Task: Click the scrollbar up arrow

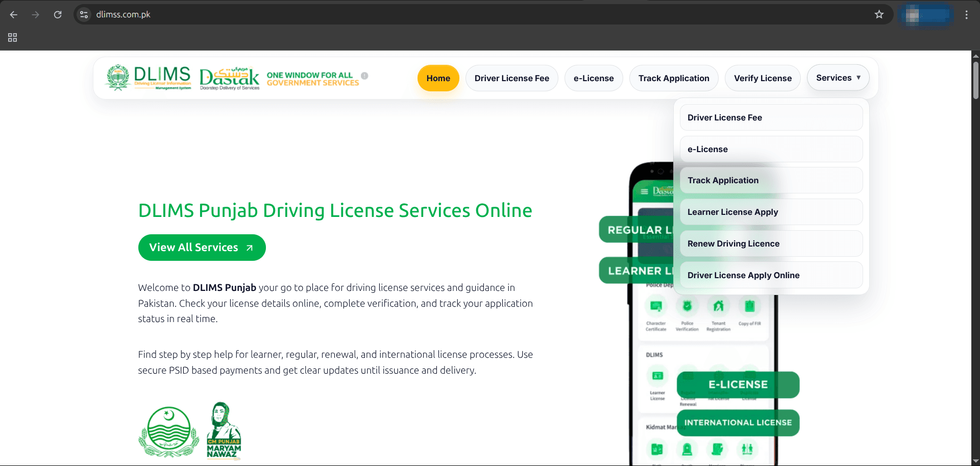Action: 975,55
